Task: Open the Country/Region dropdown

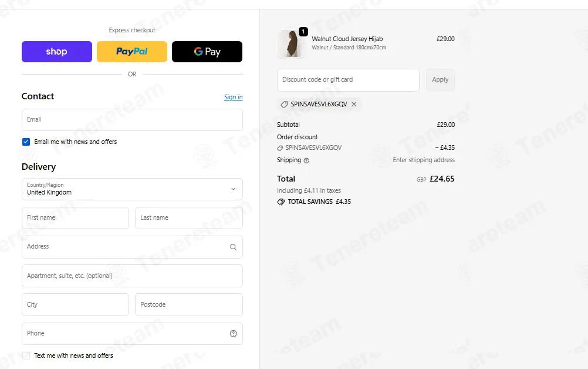Action: [x=132, y=189]
